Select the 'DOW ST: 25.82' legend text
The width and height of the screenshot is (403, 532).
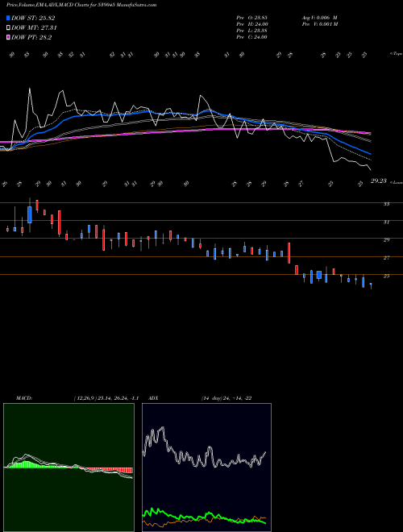[33, 18]
